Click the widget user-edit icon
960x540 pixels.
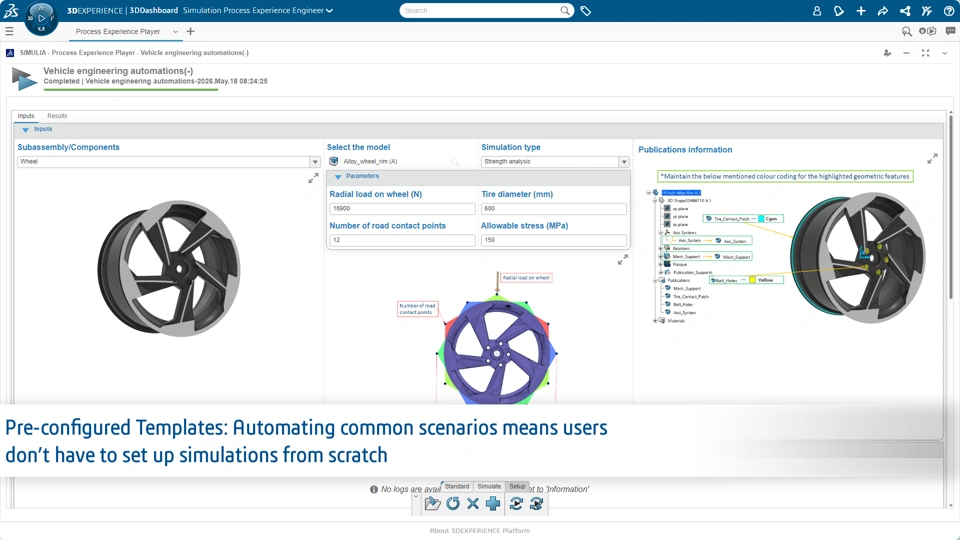pyautogui.click(x=887, y=53)
